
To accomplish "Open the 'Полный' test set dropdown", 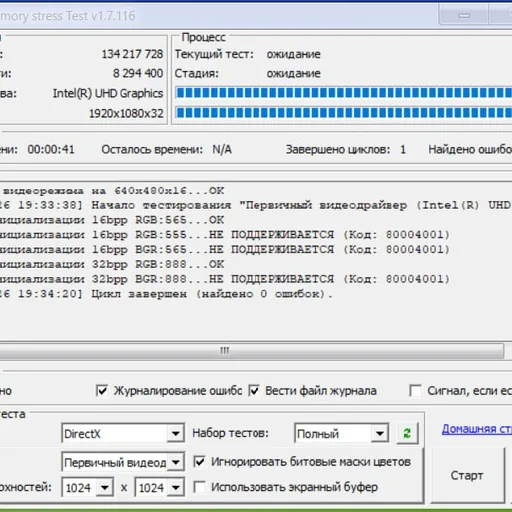I will pyautogui.click(x=380, y=433).
